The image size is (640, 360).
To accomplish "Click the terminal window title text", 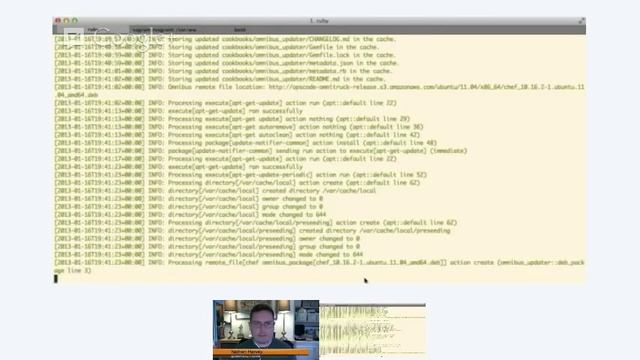I will click(319, 21).
